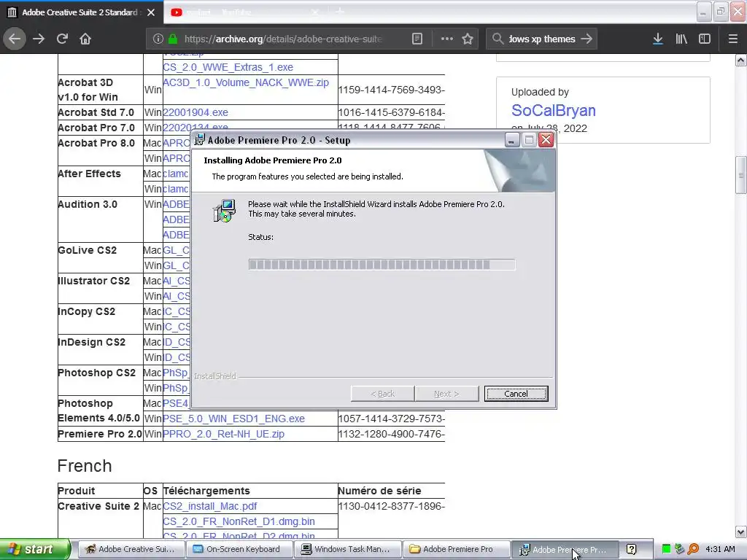Click the browser forward arrow
747x560 pixels.
point(39,39)
